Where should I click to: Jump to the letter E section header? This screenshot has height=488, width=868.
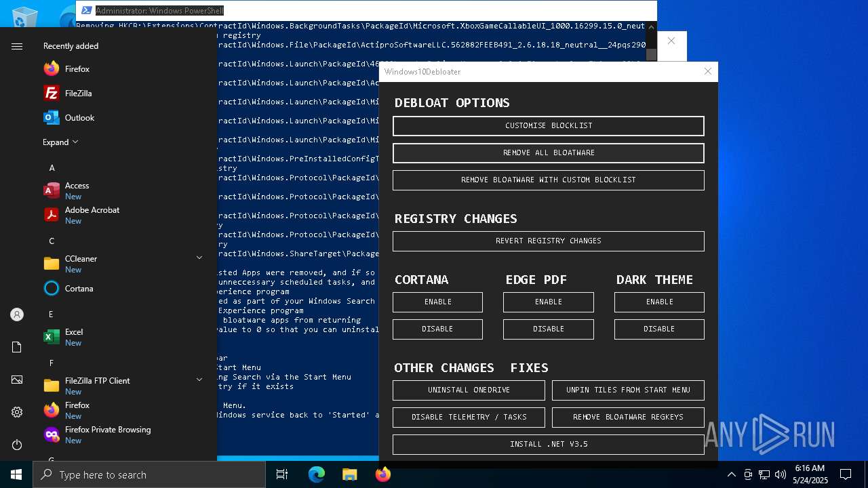pos(52,314)
